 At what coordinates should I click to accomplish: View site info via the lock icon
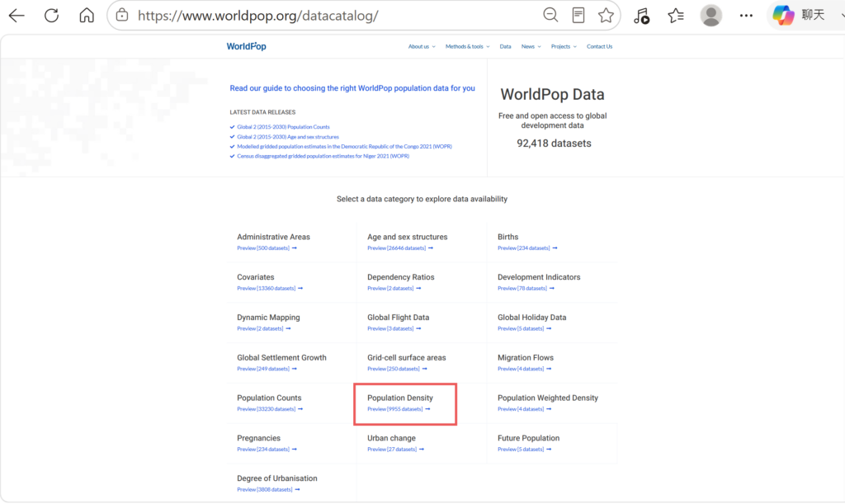tap(122, 15)
